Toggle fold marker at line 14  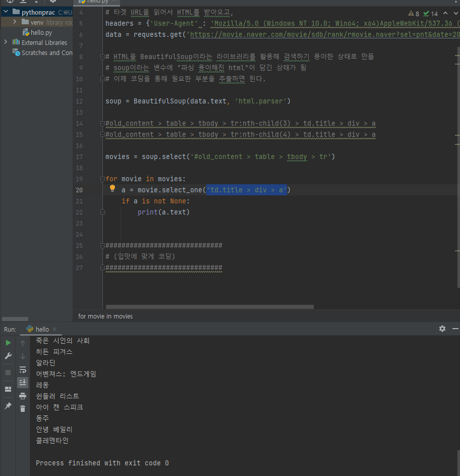coord(102,123)
